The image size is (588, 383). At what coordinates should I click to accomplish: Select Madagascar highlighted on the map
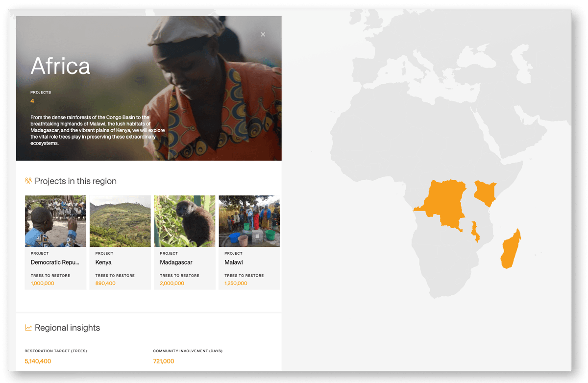click(x=511, y=249)
